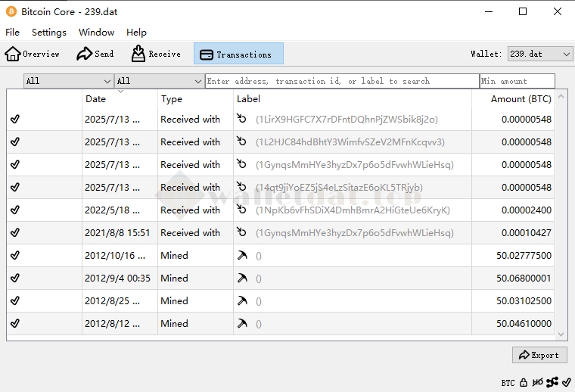
Task: Click the sync checkmark in status bar
Action: point(566,383)
